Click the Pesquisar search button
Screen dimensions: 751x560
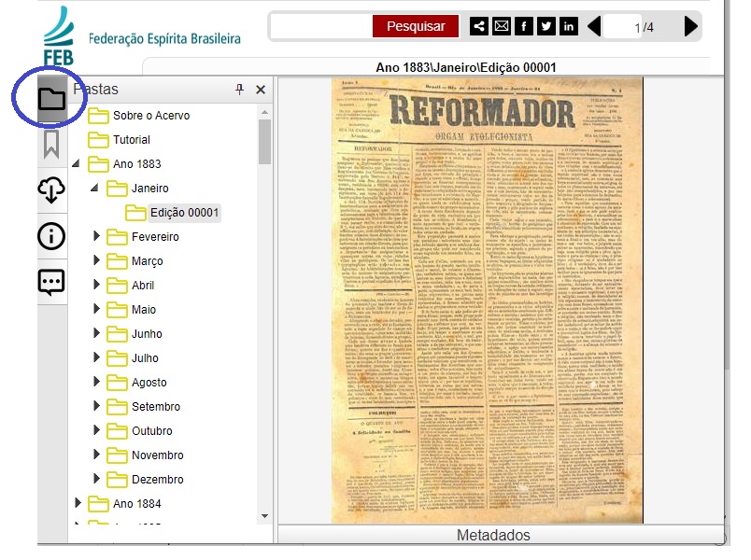pyautogui.click(x=416, y=26)
